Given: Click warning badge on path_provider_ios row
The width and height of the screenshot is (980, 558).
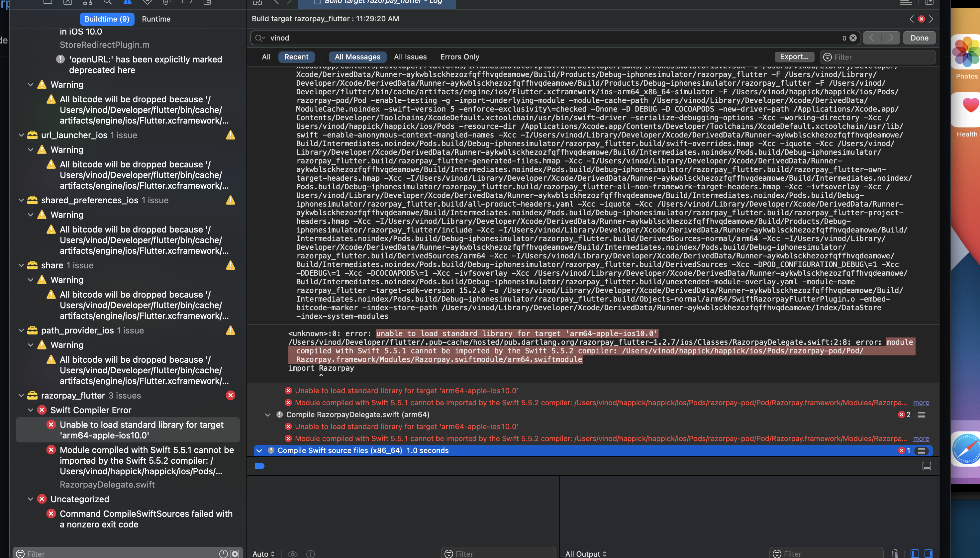Looking at the screenshot, I should (x=230, y=330).
